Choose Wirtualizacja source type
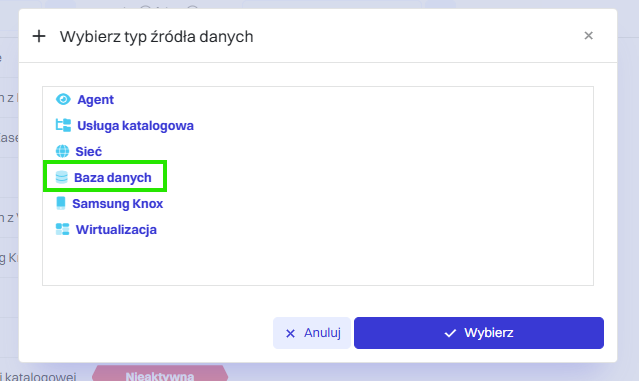The width and height of the screenshot is (639, 381). (x=116, y=229)
